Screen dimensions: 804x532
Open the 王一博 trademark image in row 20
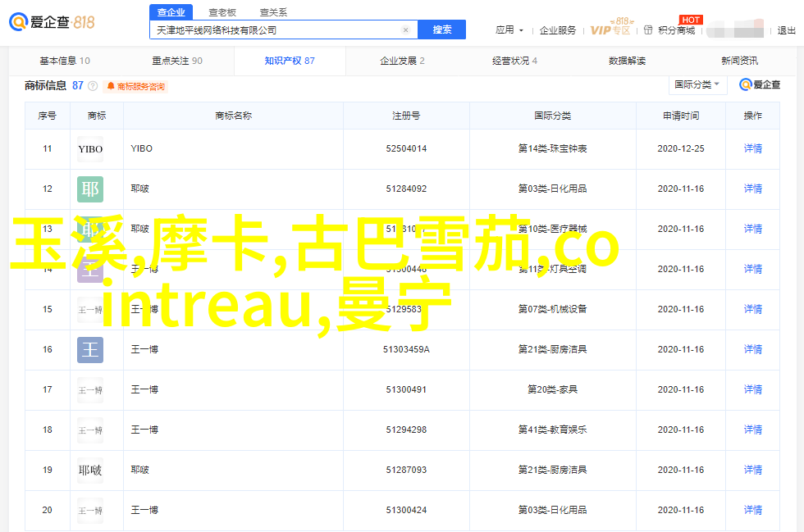(90, 511)
